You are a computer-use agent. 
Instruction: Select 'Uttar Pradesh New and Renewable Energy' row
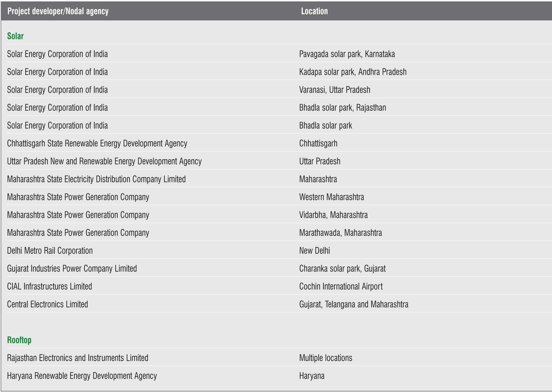104,161
